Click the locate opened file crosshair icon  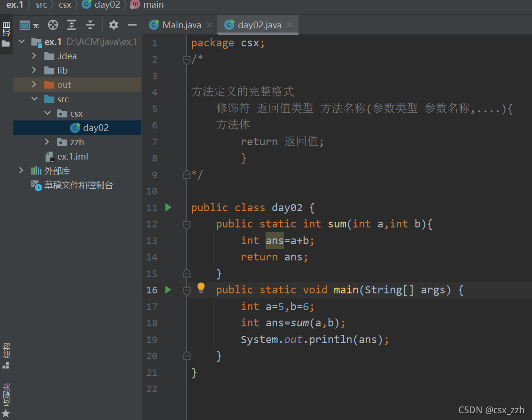coord(53,25)
